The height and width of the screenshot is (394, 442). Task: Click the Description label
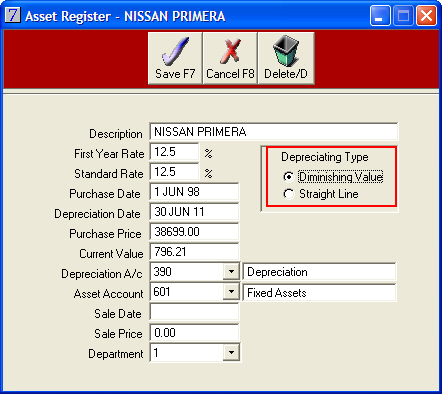point(116,134)
